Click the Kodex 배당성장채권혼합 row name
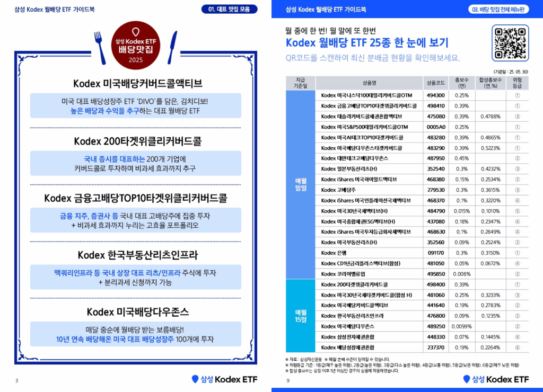This screenshot has height=392, width=543. click(x=348, y=348)
